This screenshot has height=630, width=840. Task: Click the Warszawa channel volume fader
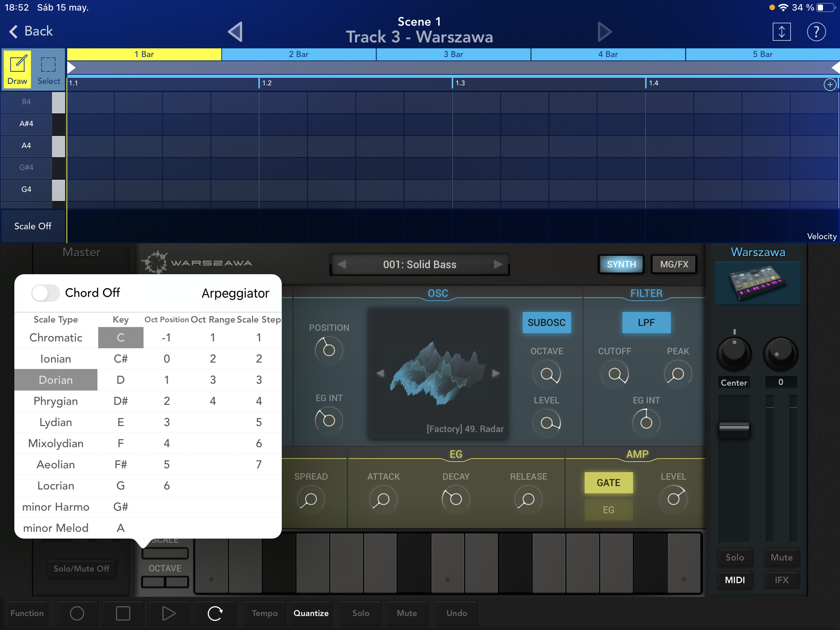pyautogui.click(x=734, y=427)
